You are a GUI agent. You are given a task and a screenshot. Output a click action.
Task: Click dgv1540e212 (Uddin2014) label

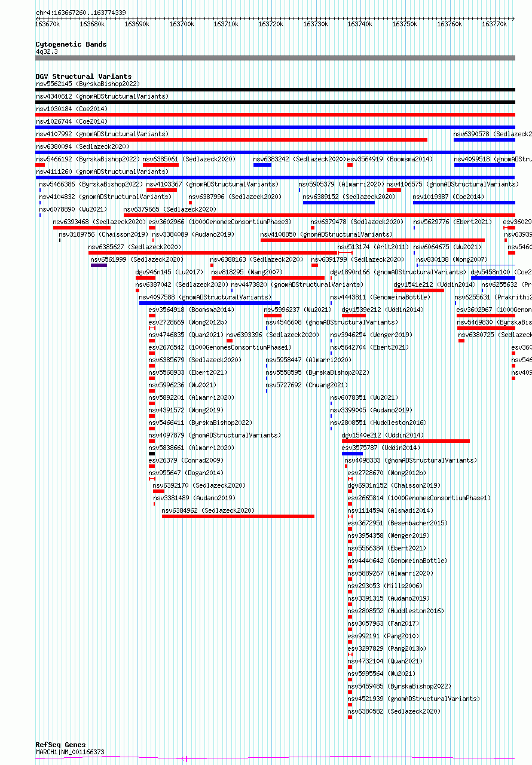[x=383, y=435]
